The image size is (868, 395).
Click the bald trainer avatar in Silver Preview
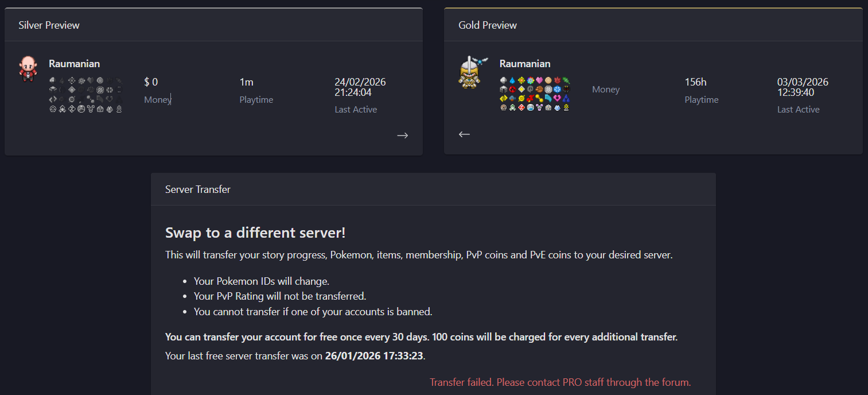[27, 69]
